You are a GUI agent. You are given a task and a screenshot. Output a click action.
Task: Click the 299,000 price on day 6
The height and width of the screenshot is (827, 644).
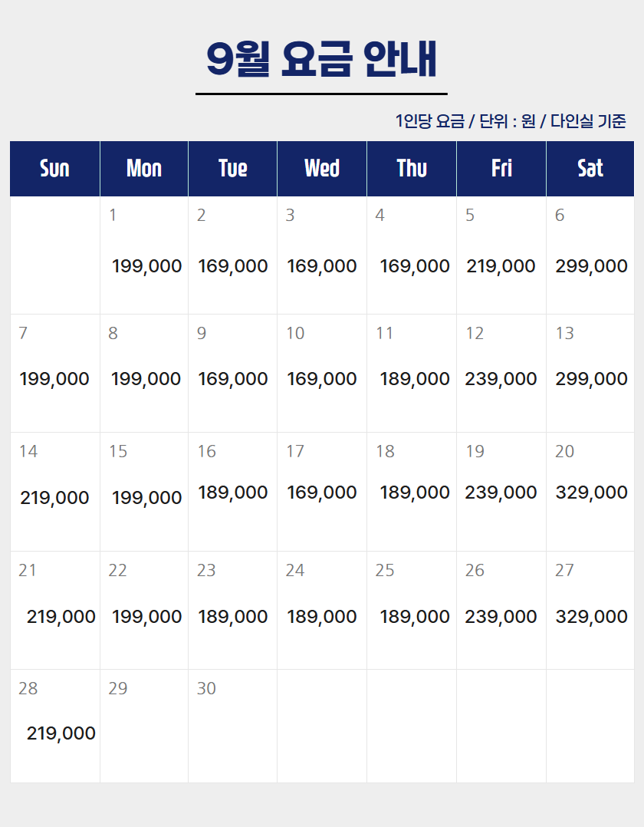591,266
